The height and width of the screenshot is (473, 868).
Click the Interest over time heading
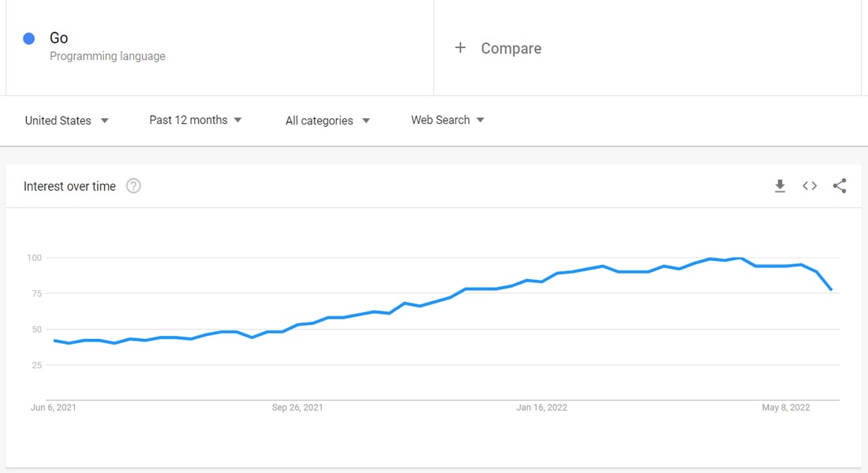click(x=69, y=186)
